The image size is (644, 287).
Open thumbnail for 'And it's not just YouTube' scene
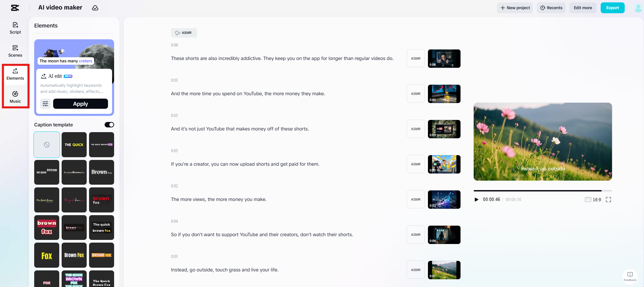(444, 129)
